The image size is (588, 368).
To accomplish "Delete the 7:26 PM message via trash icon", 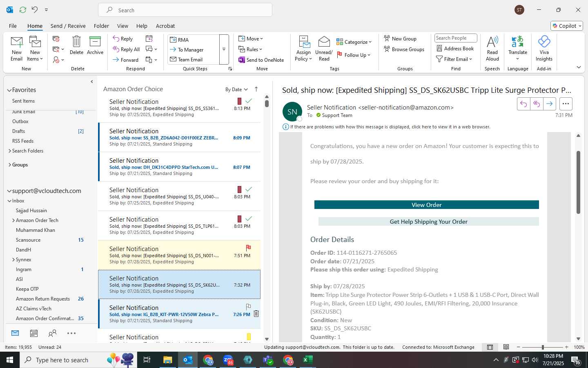I will 256,314.
